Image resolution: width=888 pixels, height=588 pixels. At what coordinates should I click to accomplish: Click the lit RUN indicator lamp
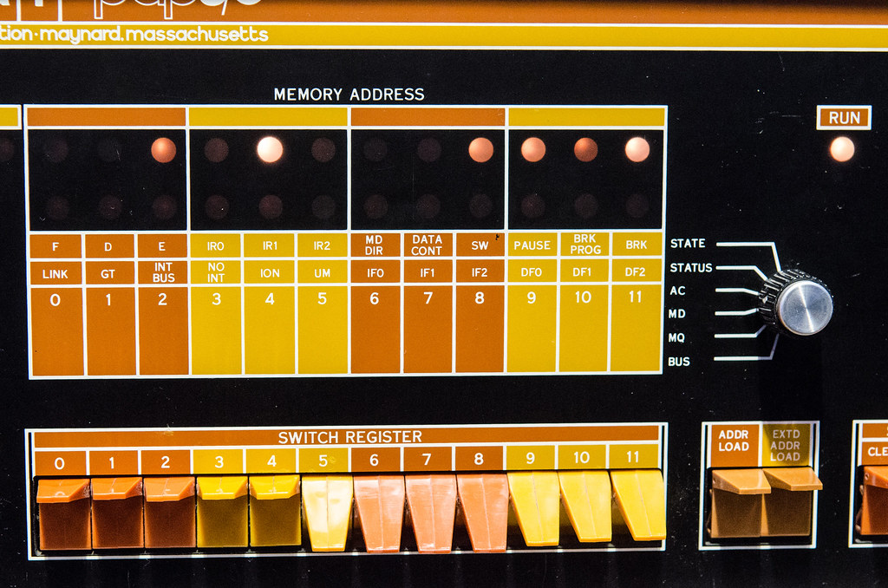click(x=841, y=149)
